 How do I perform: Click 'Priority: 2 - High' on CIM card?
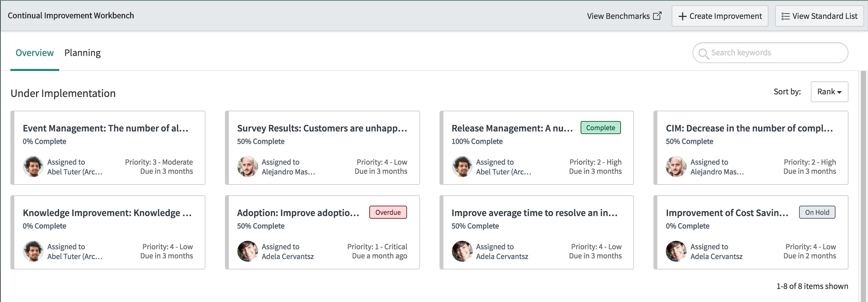click(x=810, y=162)
